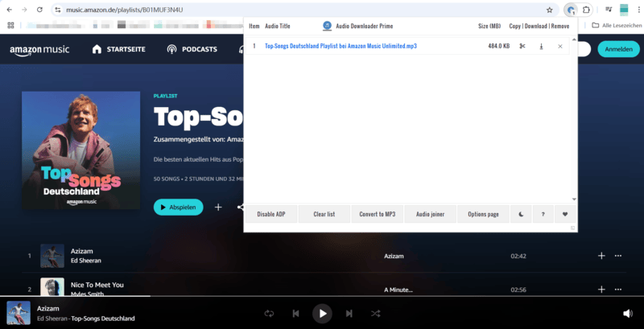Image resolution: width=644 pixels, height=329 pixels.
Task: Click the A Minute... album link
Action: tap(398, 290)
